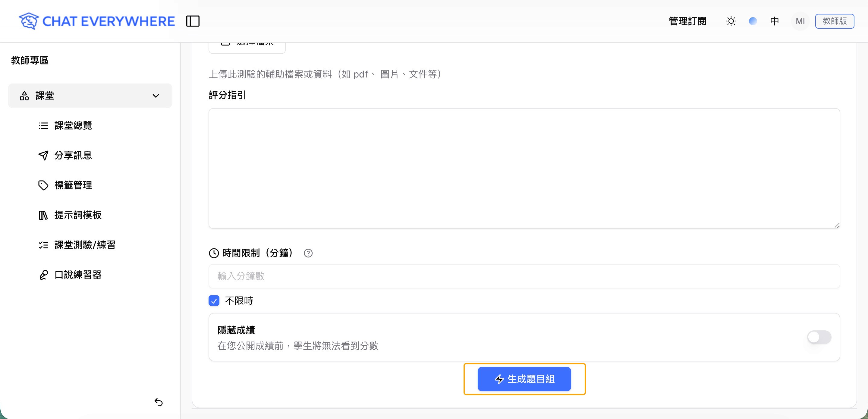868x419 pixels.
Task: Uncheck the 不限時 checkbox
Action: click(214, 301)
